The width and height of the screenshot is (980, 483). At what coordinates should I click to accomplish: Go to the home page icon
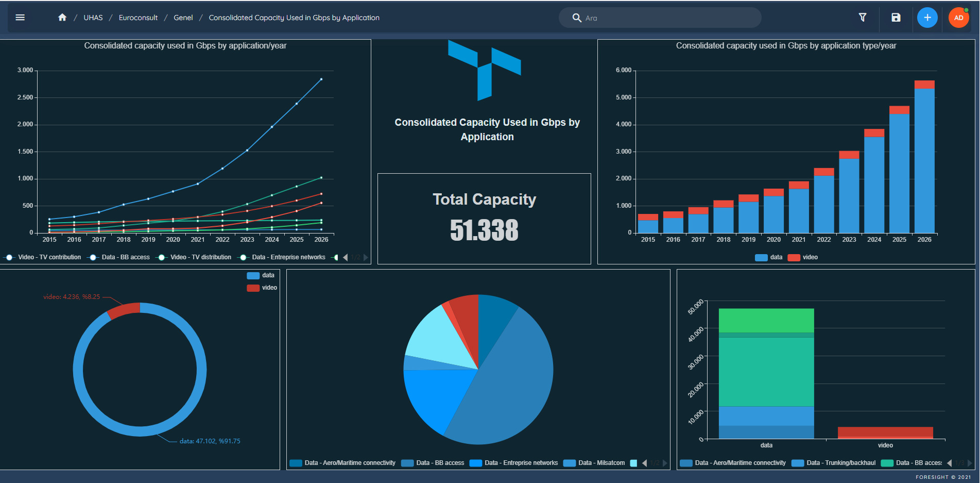62,18
